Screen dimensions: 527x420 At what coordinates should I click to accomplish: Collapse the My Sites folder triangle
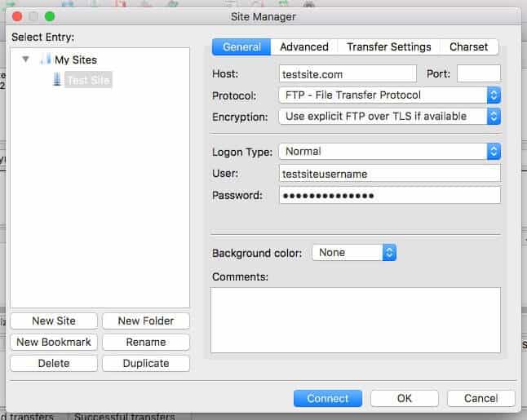(x=25, y=60)
